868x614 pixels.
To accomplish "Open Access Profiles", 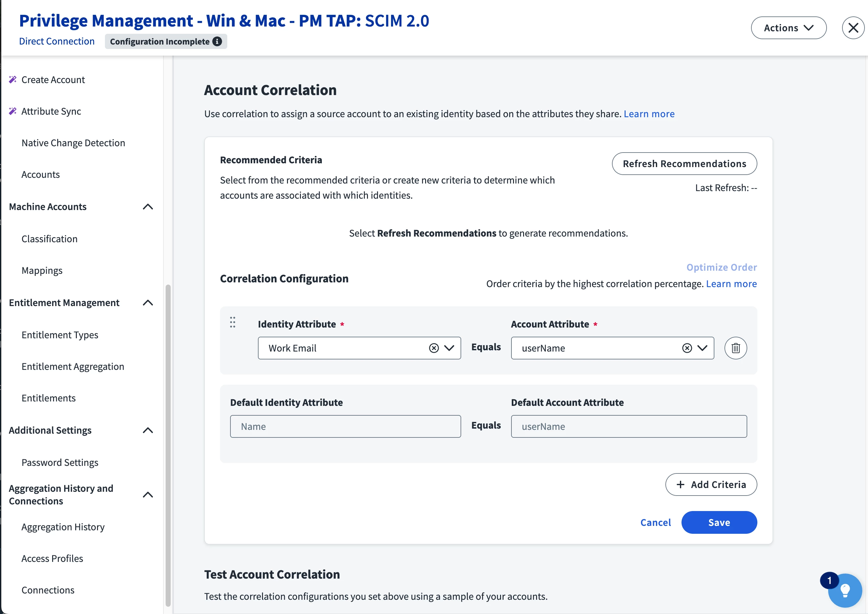I will point(52,558).
